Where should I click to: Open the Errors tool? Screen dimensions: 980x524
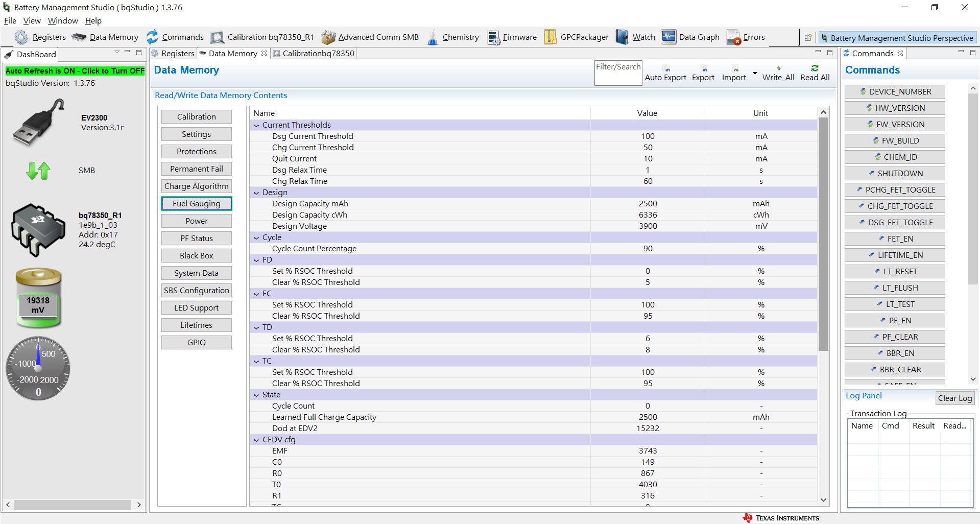pyautogui.click(x=746, y=37)
